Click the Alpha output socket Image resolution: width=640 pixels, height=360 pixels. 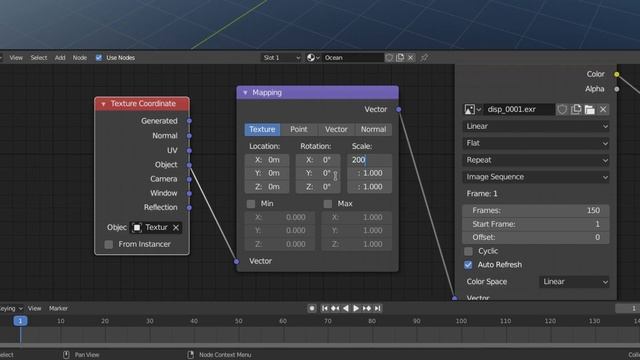pos(617,89)
